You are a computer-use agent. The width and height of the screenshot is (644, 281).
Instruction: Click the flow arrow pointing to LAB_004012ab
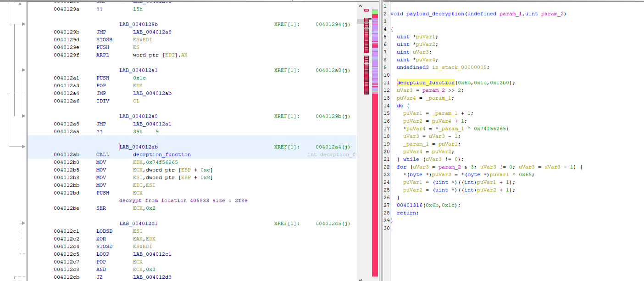point(22,147)
